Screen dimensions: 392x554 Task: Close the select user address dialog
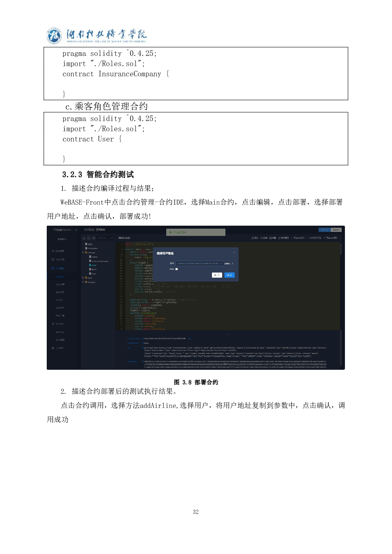(234, 253)
